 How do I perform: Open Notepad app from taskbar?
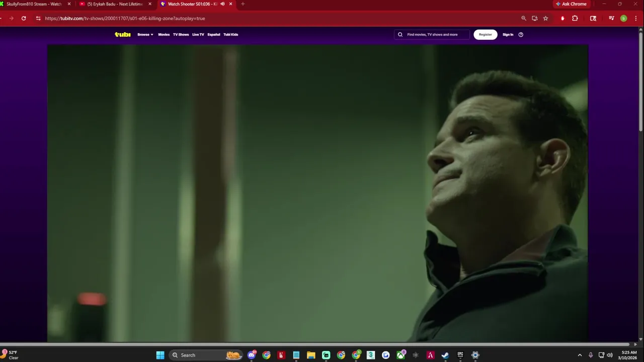pos(296,355)
